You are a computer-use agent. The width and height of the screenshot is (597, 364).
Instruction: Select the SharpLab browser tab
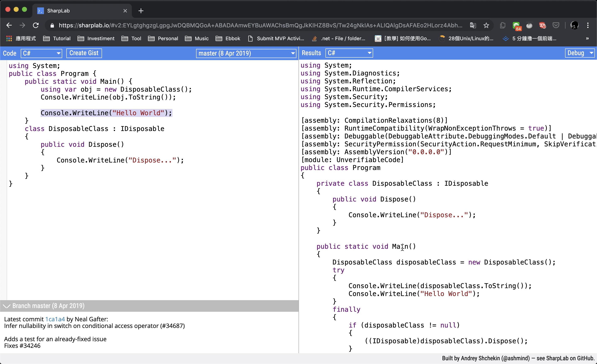coord(82,11)
